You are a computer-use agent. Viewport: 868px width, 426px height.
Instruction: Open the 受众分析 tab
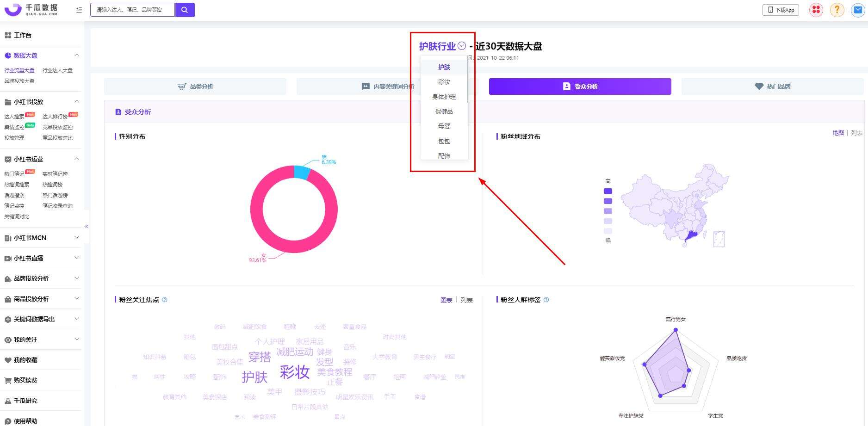tap(580, 86)
